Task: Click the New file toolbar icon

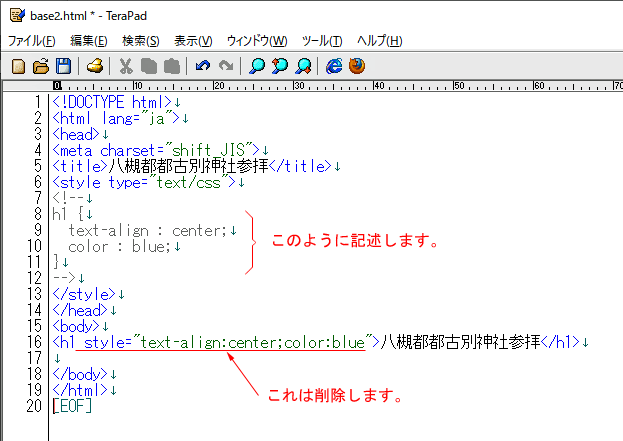Action: point(18,66)
